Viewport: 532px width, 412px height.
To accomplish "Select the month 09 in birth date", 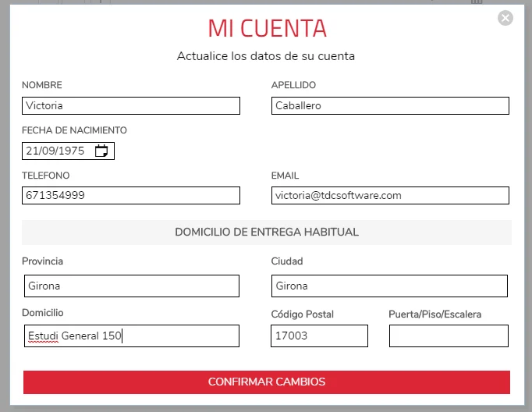I will [49, 151].
